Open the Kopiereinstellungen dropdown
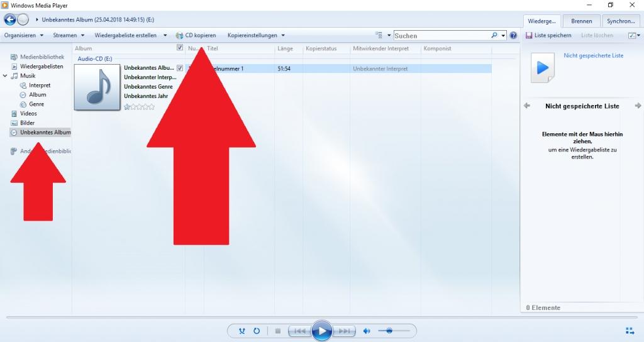The image size is (644, 342). [256, 35]
